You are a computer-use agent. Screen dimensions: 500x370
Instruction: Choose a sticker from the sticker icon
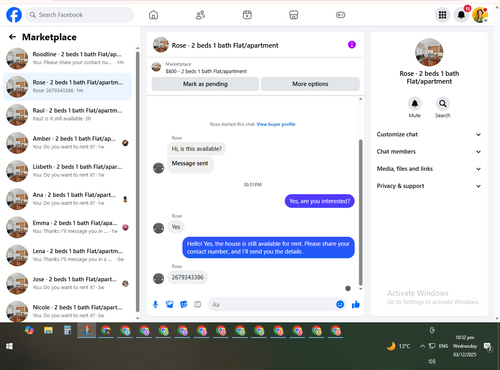click(184, 304)
